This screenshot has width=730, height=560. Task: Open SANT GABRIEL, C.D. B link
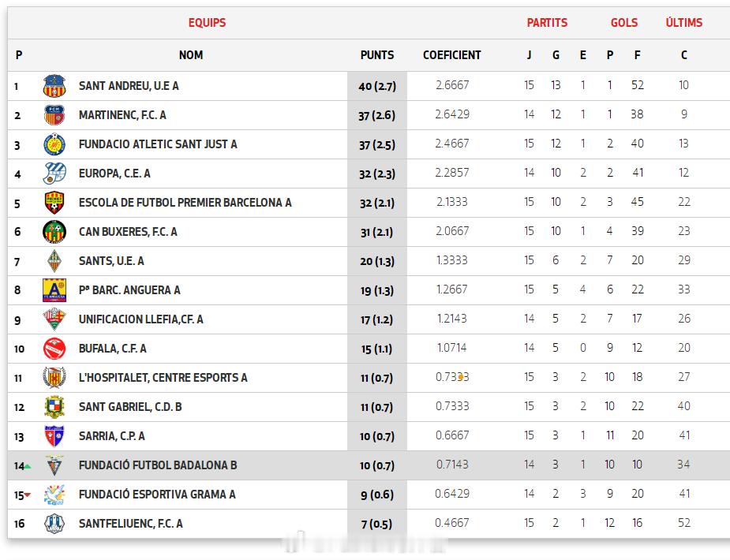pyautogui.click(x=130, y=407)
